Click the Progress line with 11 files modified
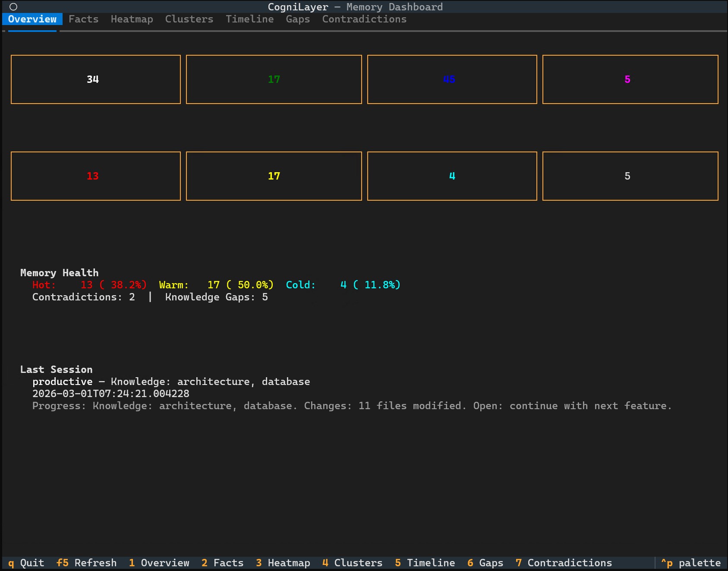This screenshot has height=571, width=728. click(352, 406)
